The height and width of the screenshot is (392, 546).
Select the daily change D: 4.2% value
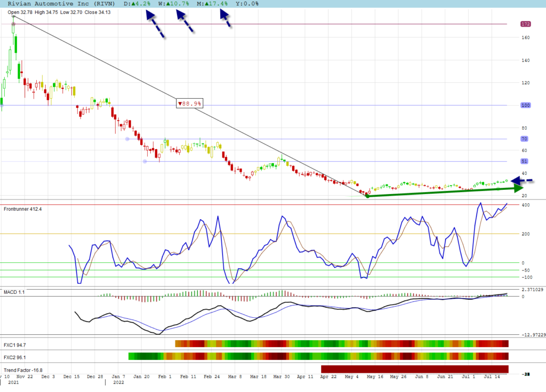(137, 4)
